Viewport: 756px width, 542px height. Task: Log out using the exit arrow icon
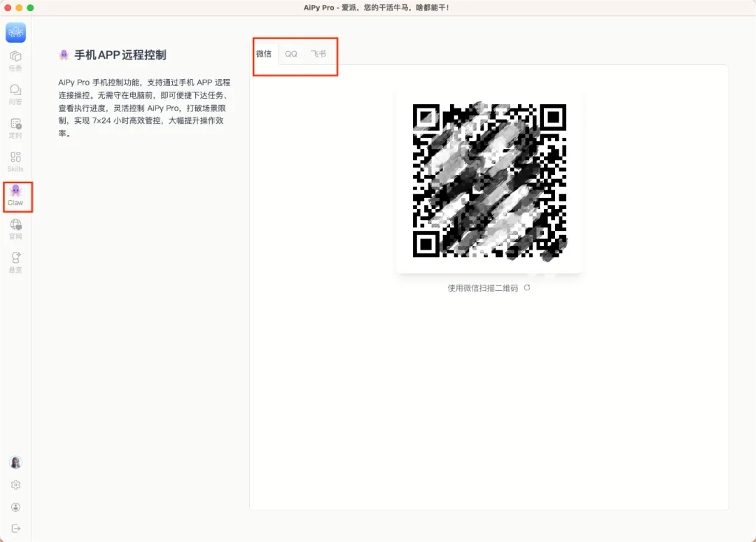(15, 529)
